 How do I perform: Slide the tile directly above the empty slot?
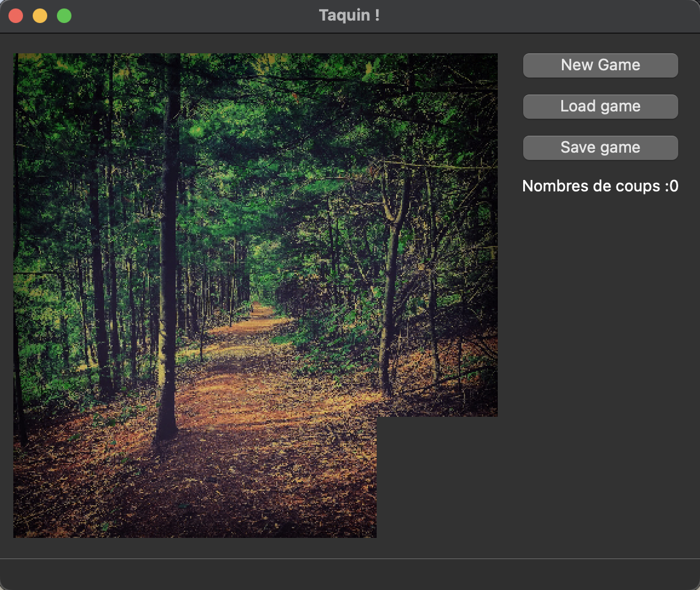437,356
